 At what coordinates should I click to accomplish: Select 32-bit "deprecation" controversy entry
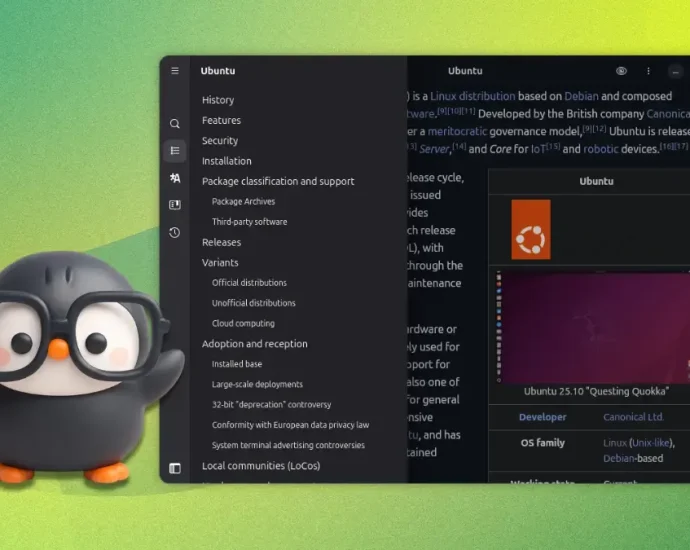[272, 404]
